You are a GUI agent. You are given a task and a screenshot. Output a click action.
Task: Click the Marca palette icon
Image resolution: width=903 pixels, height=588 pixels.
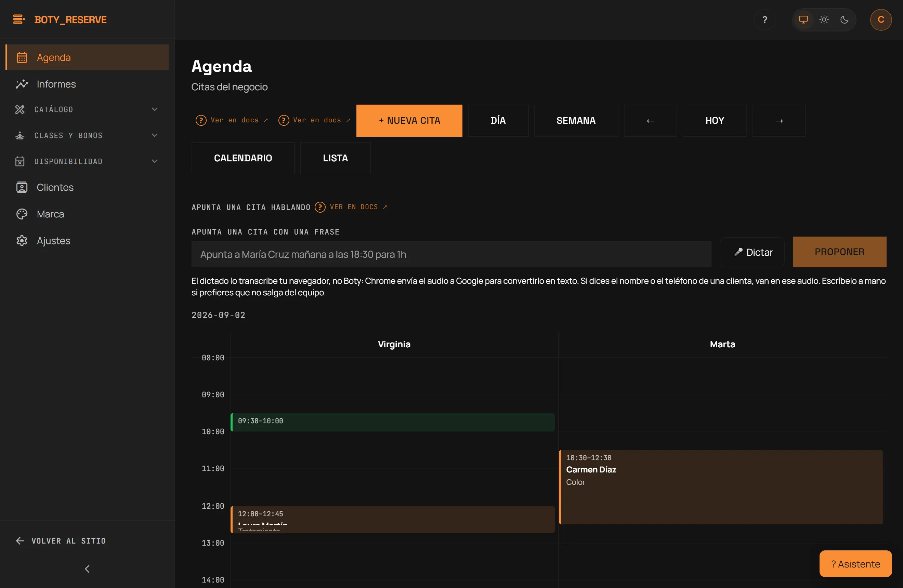[x=22, y=214]
